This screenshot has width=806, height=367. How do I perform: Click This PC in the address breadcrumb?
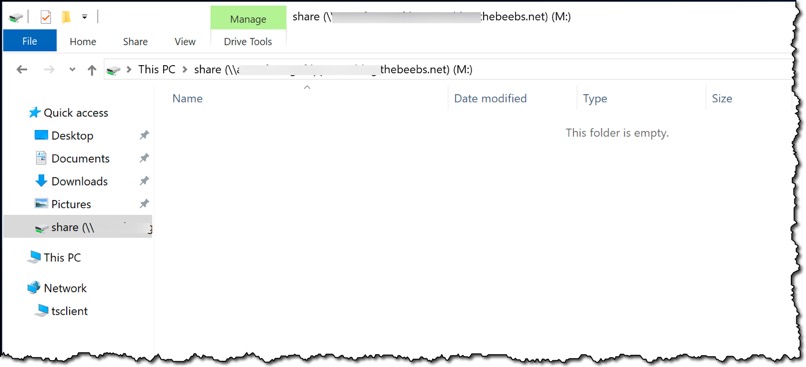click(x=157, y=69)
